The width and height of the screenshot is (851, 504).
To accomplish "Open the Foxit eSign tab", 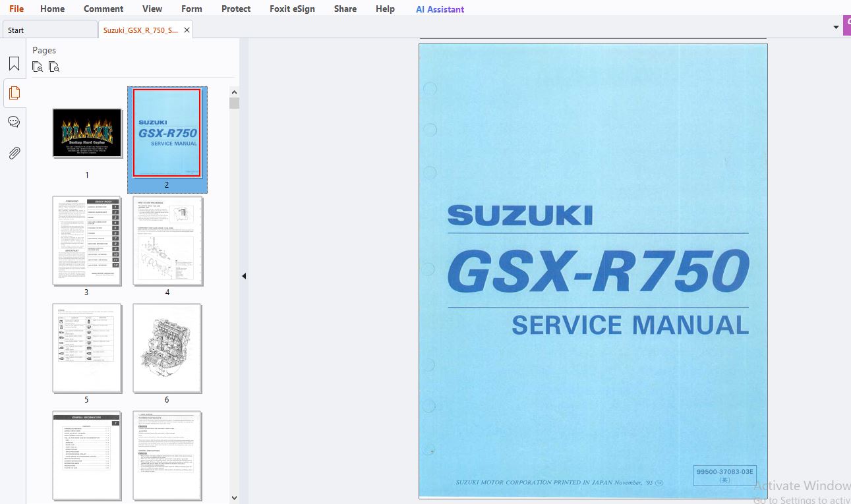I will pos(292,9).
